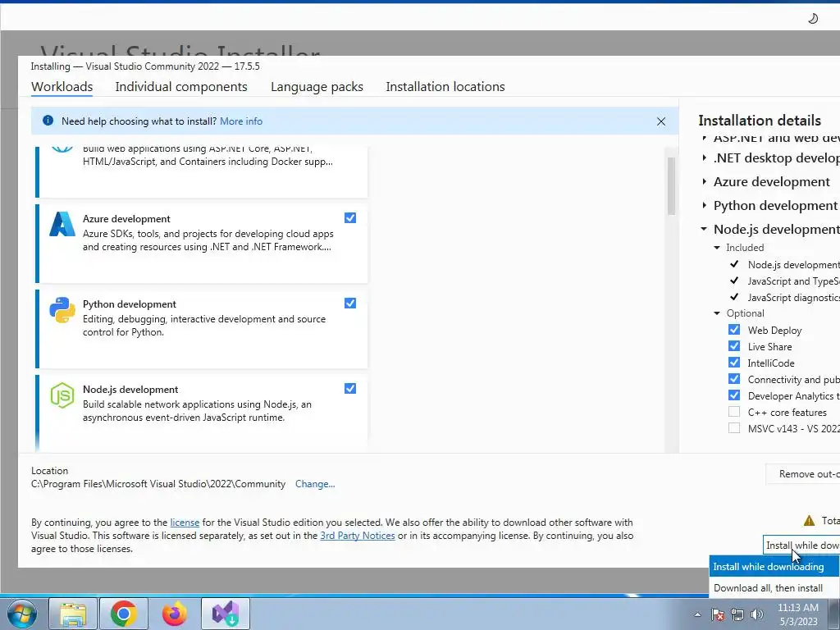Click the workloads list vertical scrollbar
Image resolution: width=840 pixels, height=630 pixels.
click(671, 186)
